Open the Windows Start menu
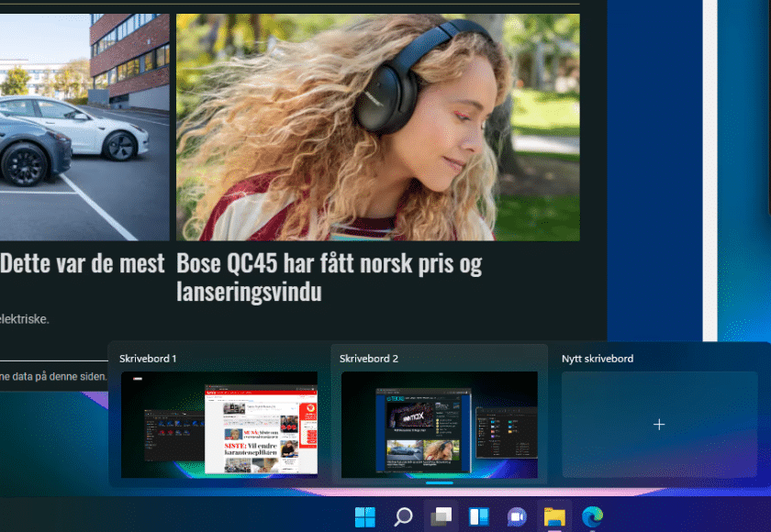 365,516
